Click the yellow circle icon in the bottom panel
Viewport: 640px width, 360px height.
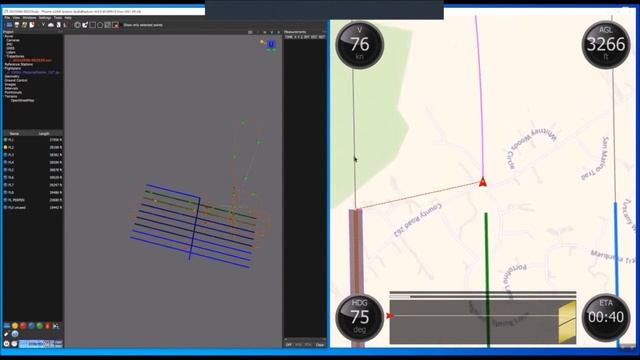pyautogui.click(x=15, y=326)
